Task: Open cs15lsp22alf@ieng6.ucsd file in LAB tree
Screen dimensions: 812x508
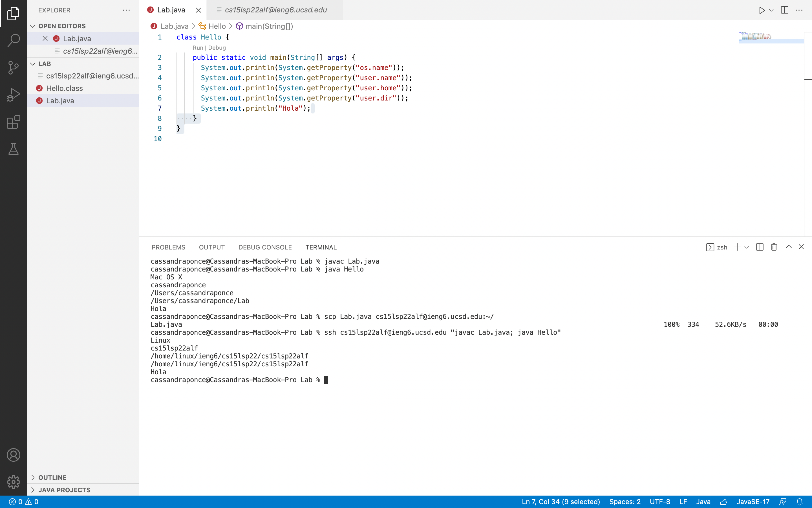Action: (x=83, y=76)
